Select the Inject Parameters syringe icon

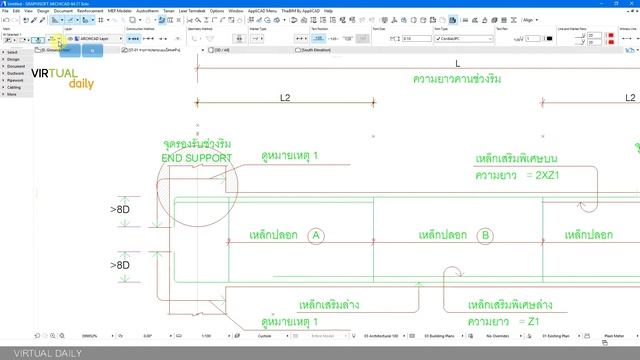42,20
